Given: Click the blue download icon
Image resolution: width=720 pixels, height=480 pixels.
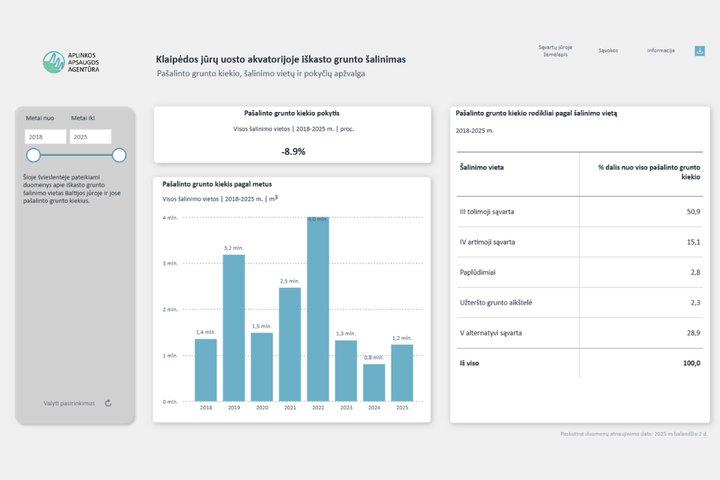Looking at the screenshot, I should pos(699,51).
